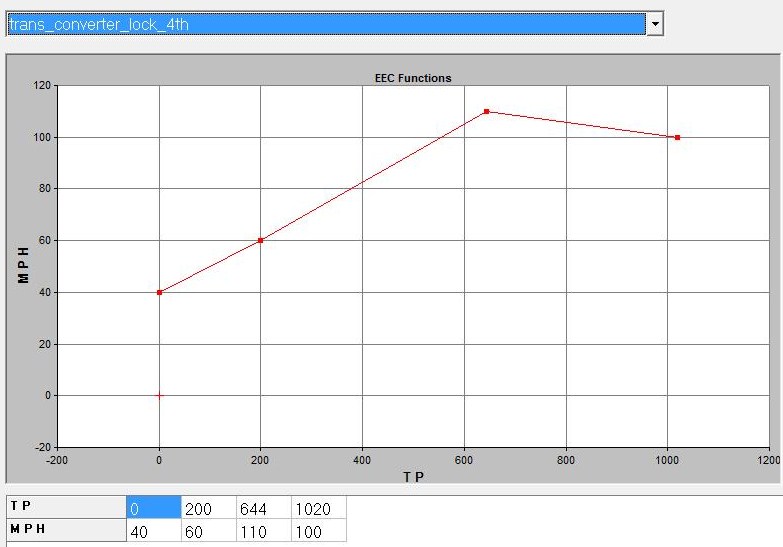Select the MPH cell containing 110

[264, 531]
